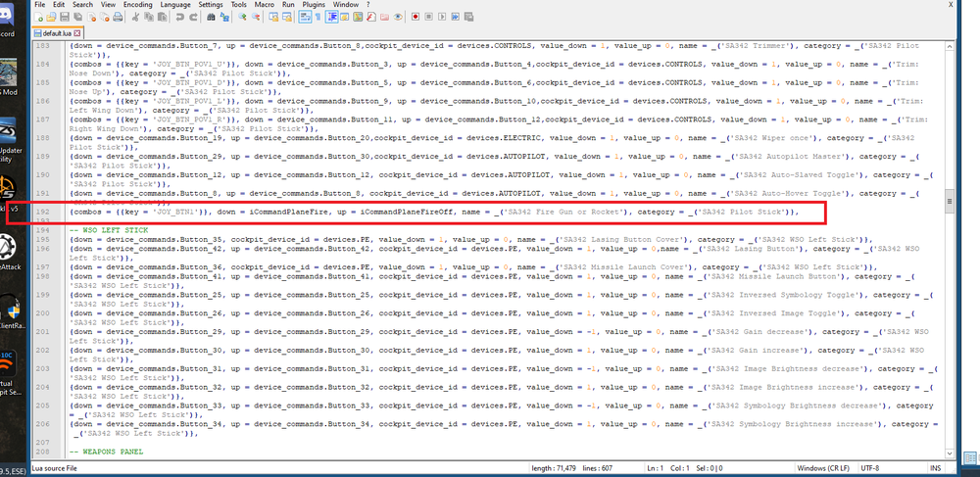The image size is (980, 477).
Task: Open the ? help menu
Action: [x=368, y=4]
